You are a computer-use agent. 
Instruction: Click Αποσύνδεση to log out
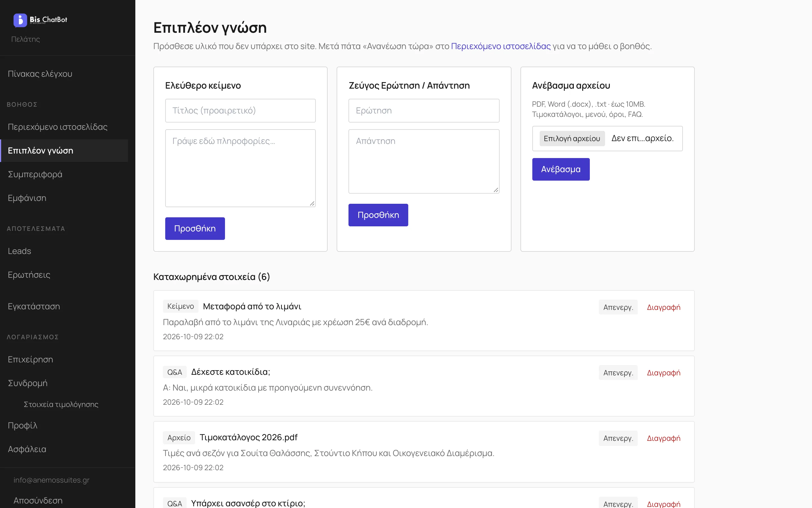[38, 500]
